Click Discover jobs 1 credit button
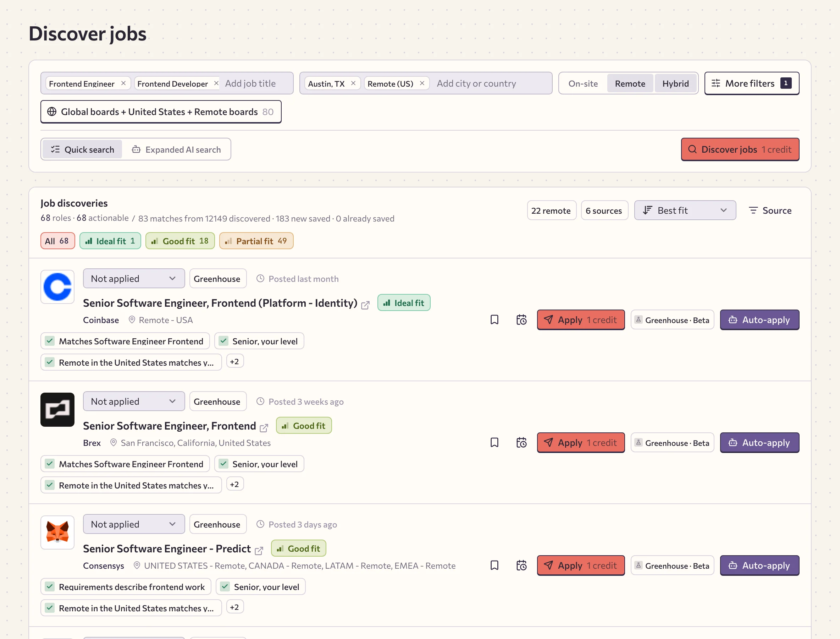The image size is (840, 639). coord(740,149)
